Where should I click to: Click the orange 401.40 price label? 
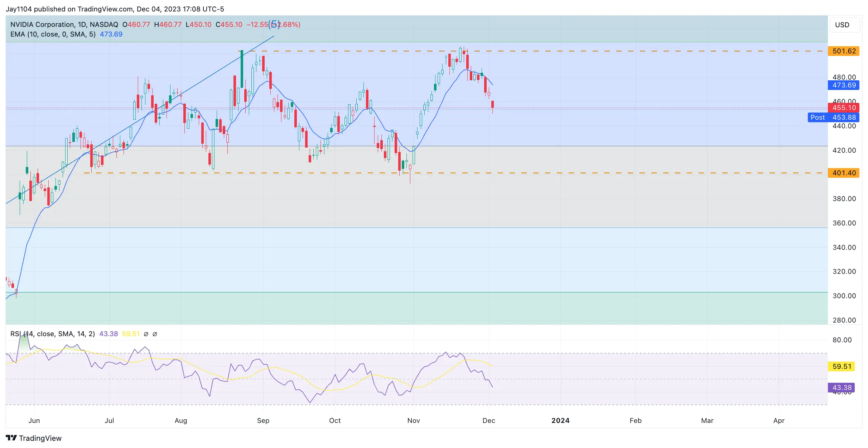(x=844, y=173)
